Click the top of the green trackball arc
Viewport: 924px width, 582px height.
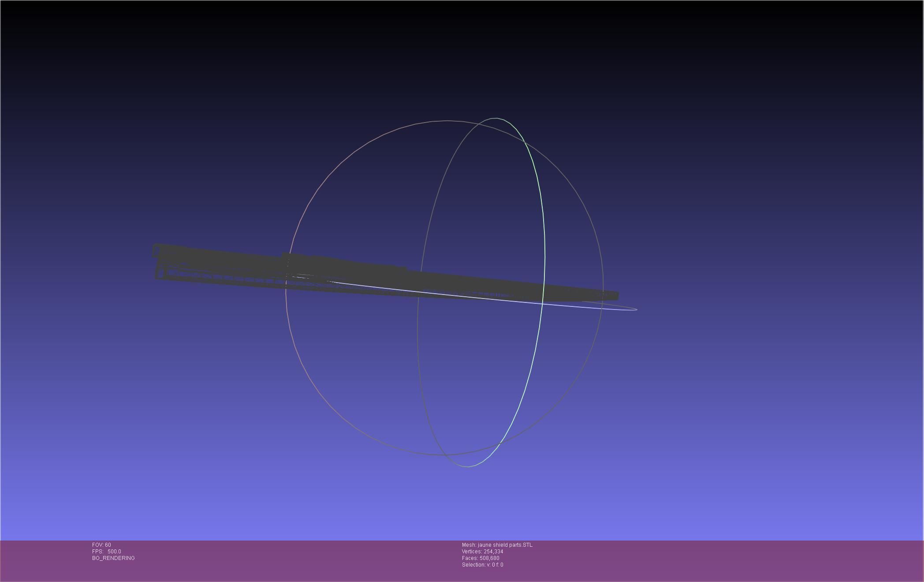tap(496, 118)
